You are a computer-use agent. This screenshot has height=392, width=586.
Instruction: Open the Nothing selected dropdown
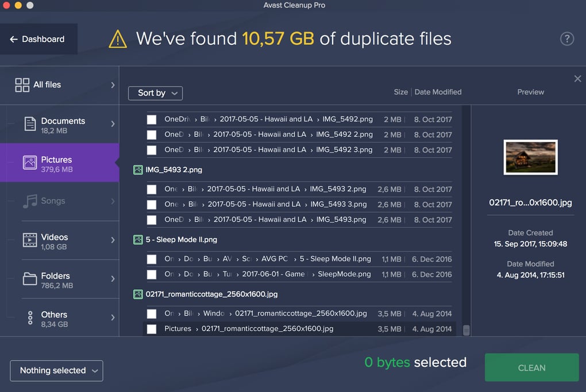click(56, 371)
